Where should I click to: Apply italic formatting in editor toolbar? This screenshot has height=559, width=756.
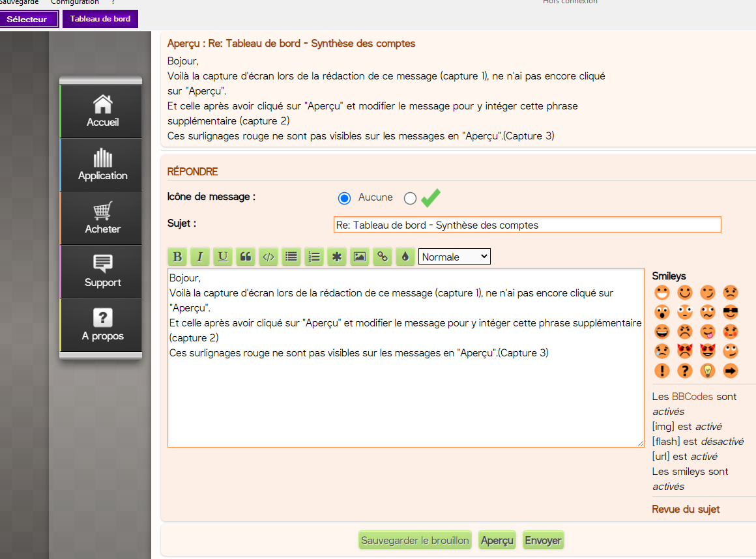click(200, 257)
